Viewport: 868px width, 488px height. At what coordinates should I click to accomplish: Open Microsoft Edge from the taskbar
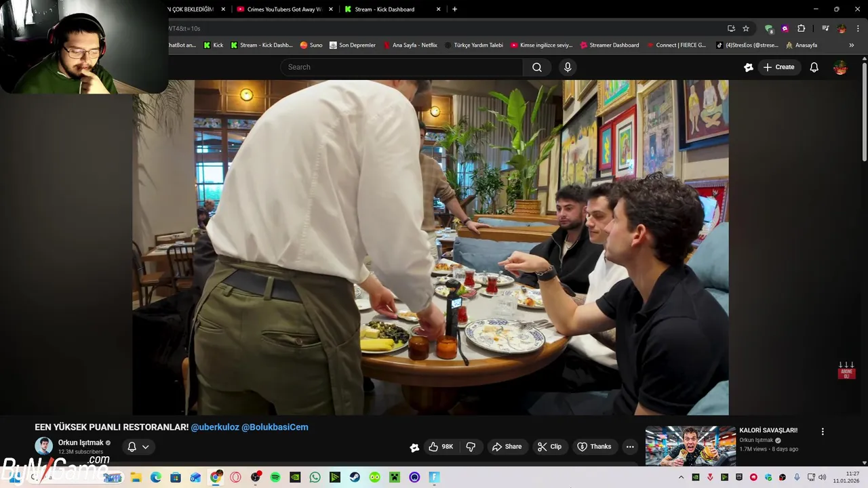click(156, 477)
